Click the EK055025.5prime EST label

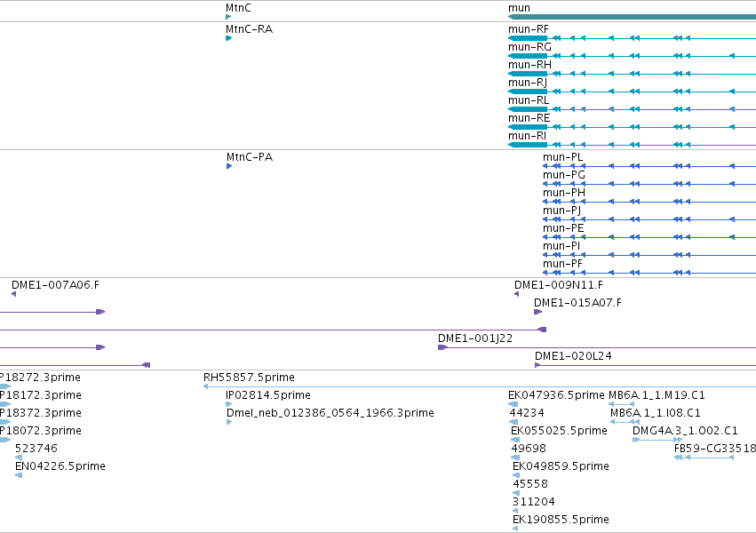(559, 430)
